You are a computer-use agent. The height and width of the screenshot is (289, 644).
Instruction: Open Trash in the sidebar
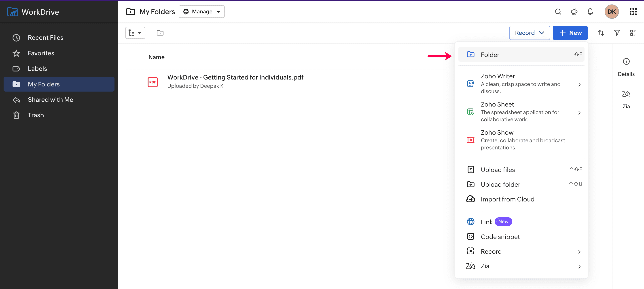(36, 115)
